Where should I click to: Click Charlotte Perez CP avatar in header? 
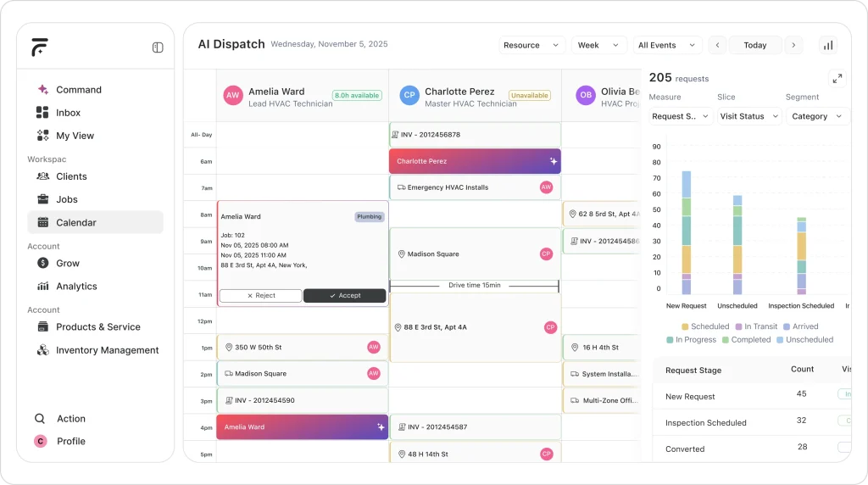pyautogui.click(x=409, y=95)
